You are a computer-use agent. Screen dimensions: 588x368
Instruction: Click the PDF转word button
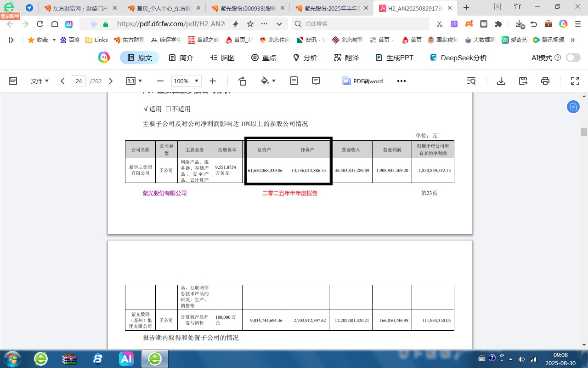pyautogui.click(x=362, y=81)
